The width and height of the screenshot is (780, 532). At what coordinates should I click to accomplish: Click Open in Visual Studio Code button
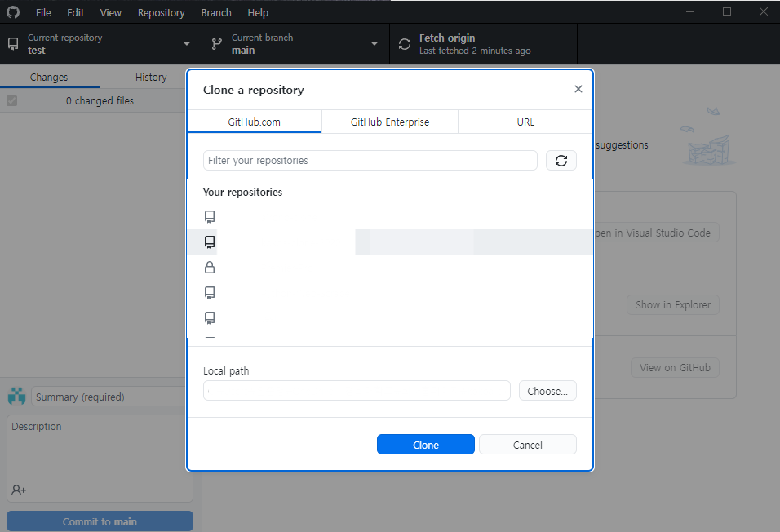pyautogui.click(x=656, y=233)
